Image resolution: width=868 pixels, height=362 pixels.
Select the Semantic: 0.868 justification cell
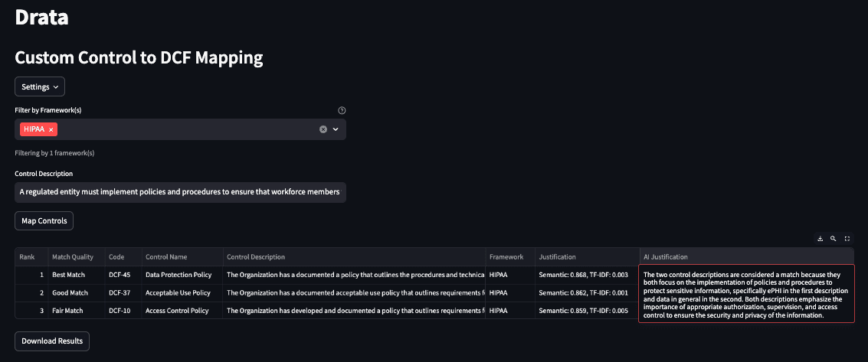[588, 275]
